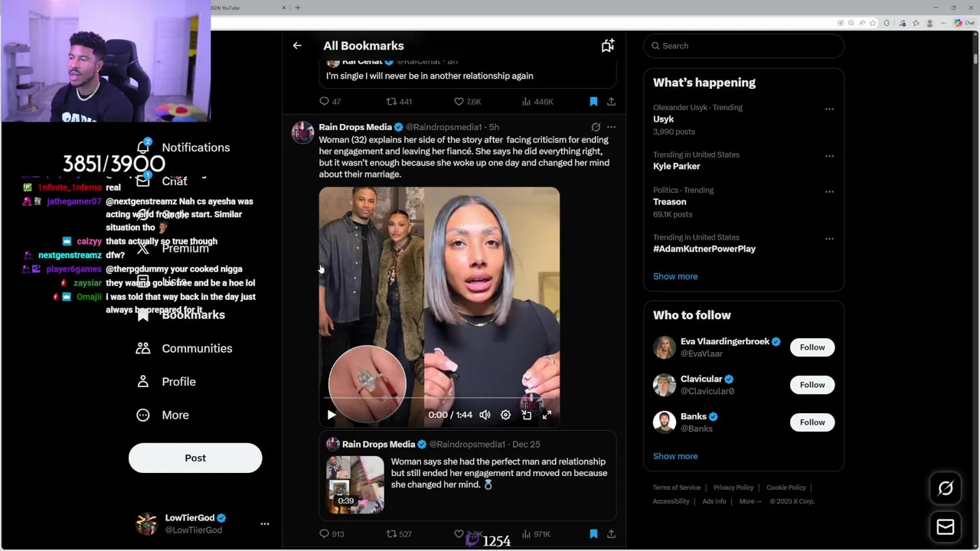Open options for Kyle Parker trend

coord(829,156)
